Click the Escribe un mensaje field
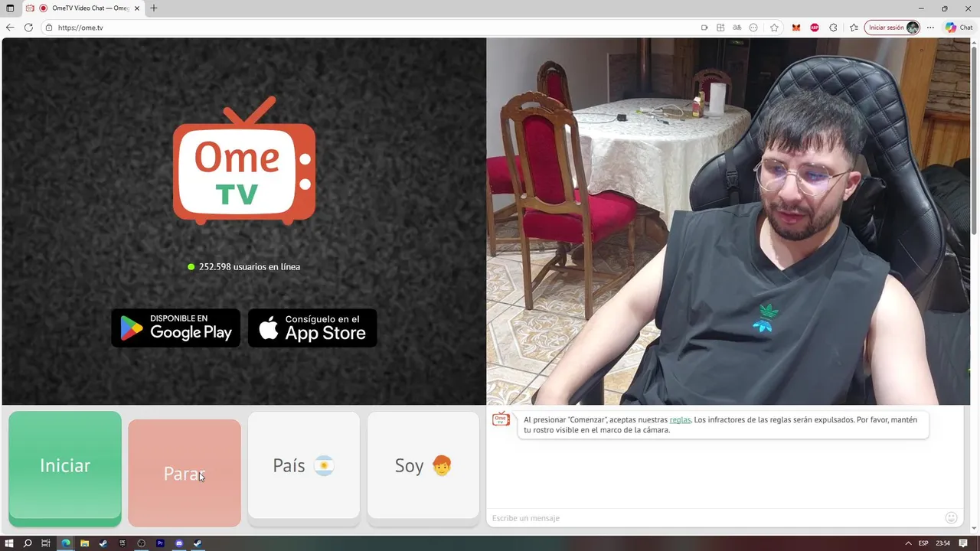Image resolution: width=980 pixels, height=551 pixels. [x=712, y=518]
